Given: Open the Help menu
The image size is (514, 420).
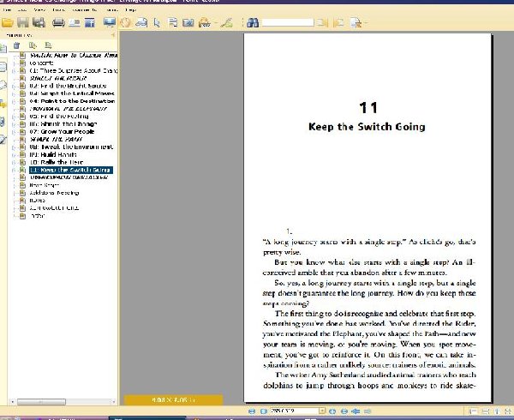Looking at the screenshot, I should 130,9.
